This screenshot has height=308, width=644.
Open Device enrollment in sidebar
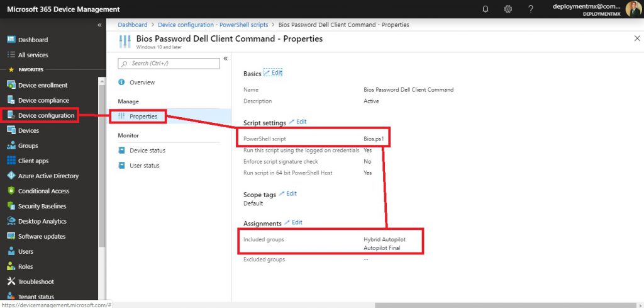(x=42, y=85)
